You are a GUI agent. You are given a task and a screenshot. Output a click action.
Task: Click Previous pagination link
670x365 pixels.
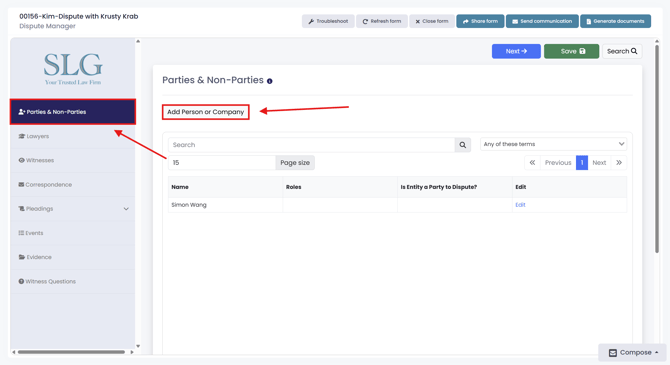pos(558,163)
